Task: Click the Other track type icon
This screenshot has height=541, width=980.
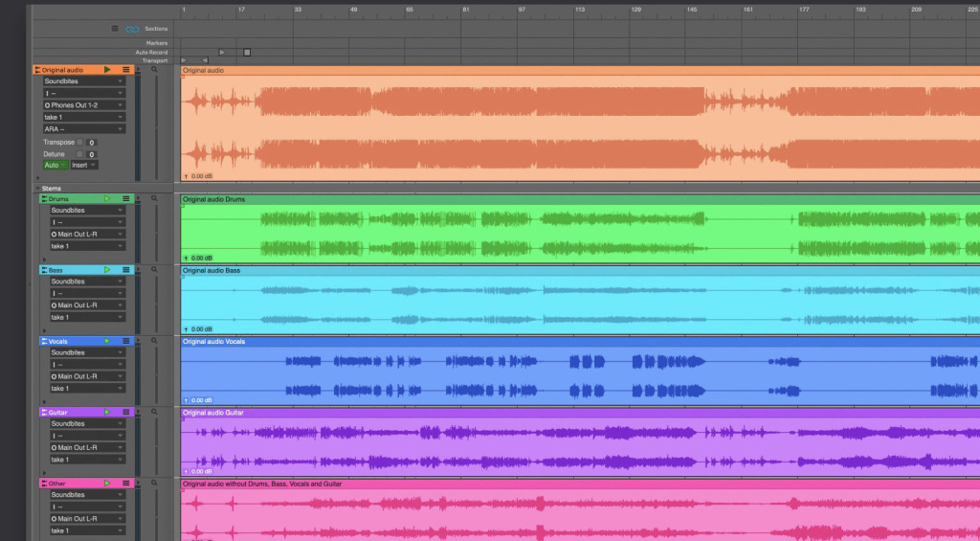Action: point(44,484)
